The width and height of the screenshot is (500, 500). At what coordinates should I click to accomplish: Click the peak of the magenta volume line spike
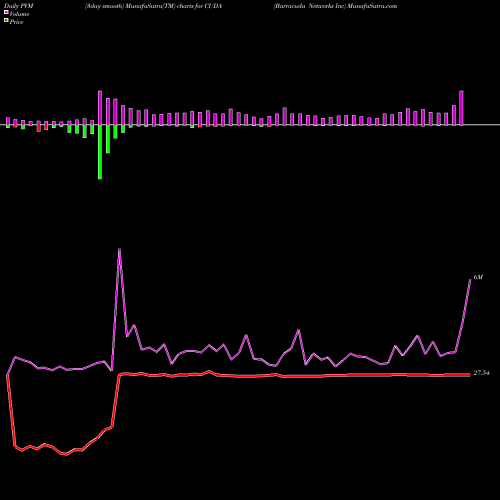point(119,249)
